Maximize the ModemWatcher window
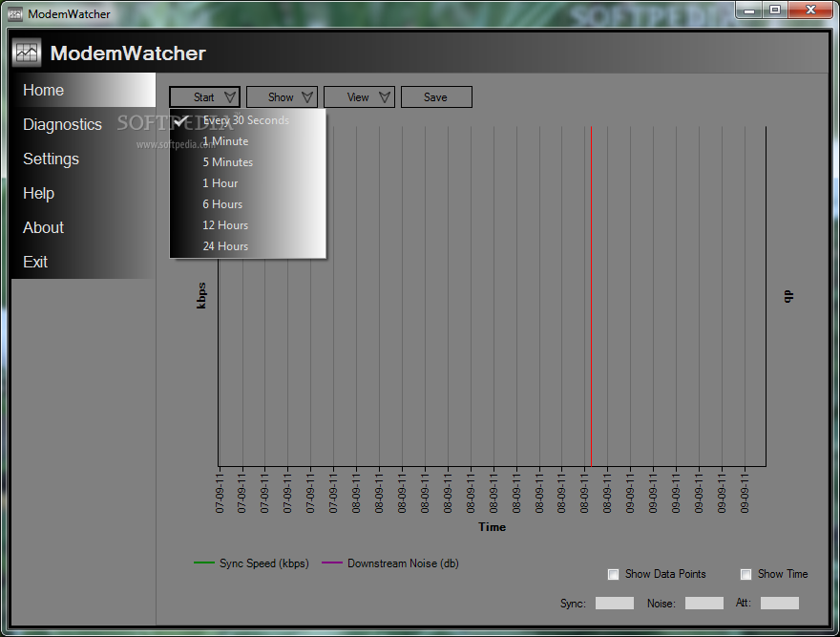 (x=775, y=11)
